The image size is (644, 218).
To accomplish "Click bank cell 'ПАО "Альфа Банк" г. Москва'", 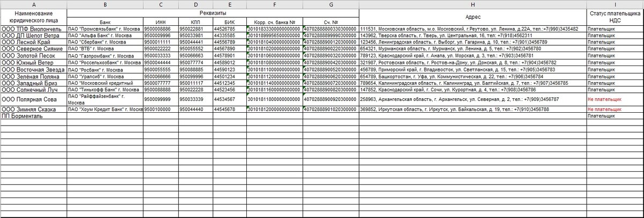I will [x=105, y=35].
